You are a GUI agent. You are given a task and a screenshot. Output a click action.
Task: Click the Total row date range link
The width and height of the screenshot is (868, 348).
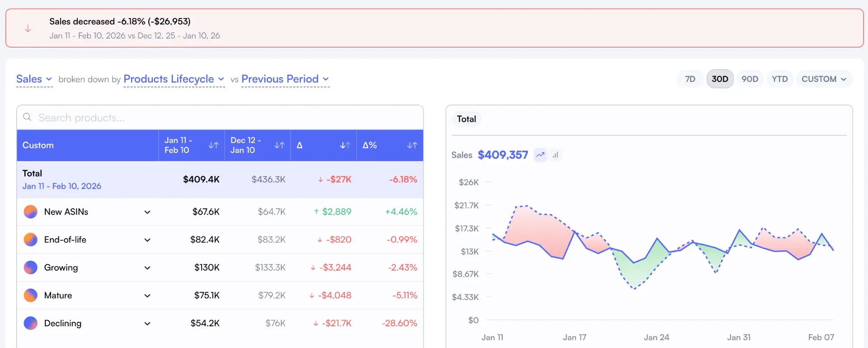tap(62, 186)
